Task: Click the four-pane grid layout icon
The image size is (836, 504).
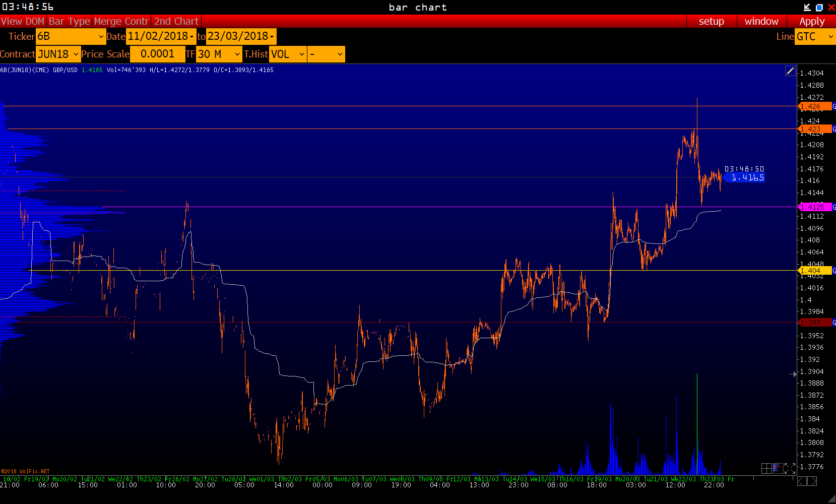Action: click(766, 468)
